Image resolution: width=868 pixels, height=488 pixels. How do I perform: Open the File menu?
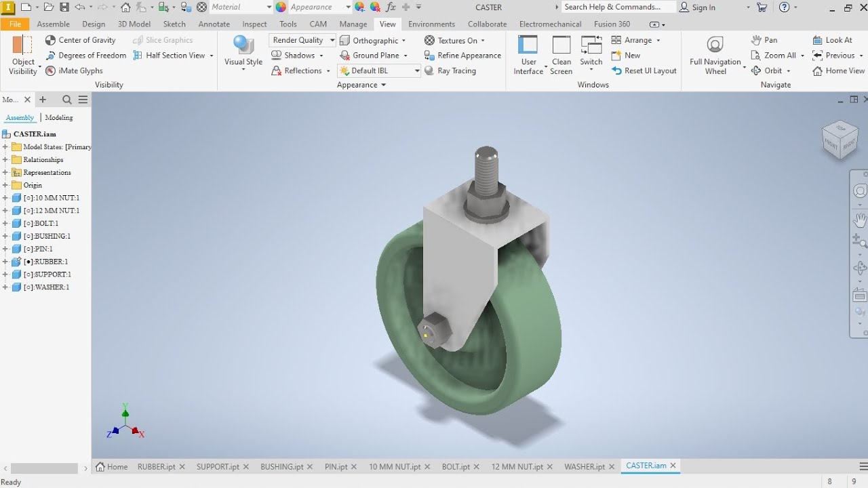click(15, 24)
